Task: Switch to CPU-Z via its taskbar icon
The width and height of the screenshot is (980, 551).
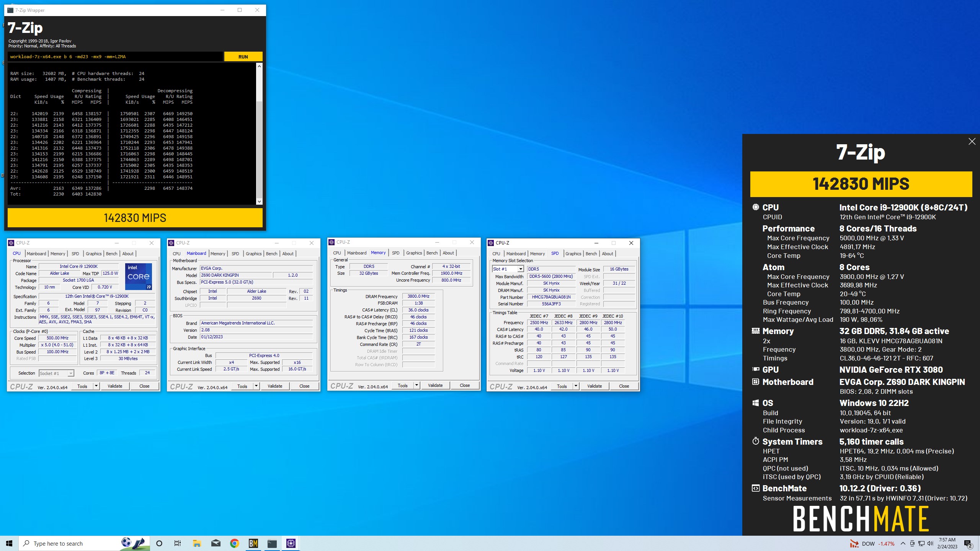Action: tap(291, 543)
